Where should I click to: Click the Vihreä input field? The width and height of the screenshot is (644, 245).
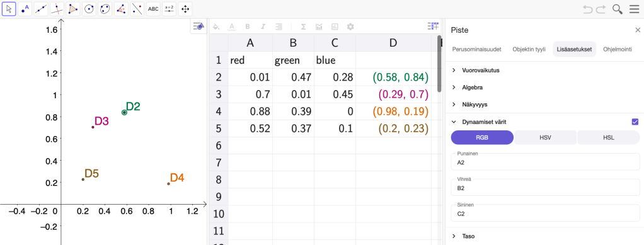546,188
